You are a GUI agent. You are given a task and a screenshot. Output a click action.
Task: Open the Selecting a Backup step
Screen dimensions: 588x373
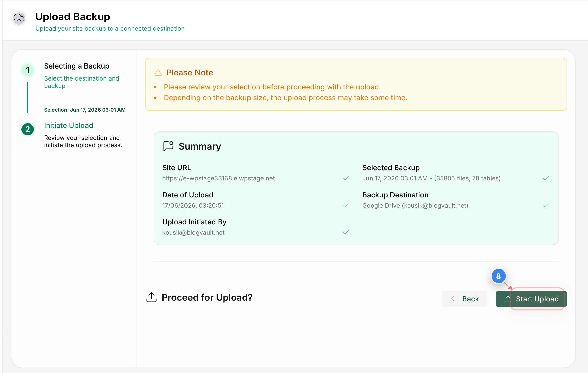77,66
